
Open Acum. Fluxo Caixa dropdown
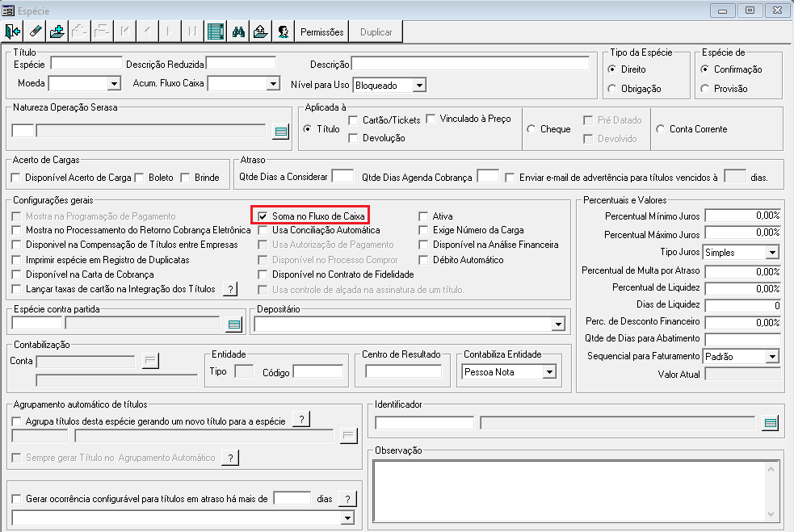pyautogui.click(x=273, y=83)
